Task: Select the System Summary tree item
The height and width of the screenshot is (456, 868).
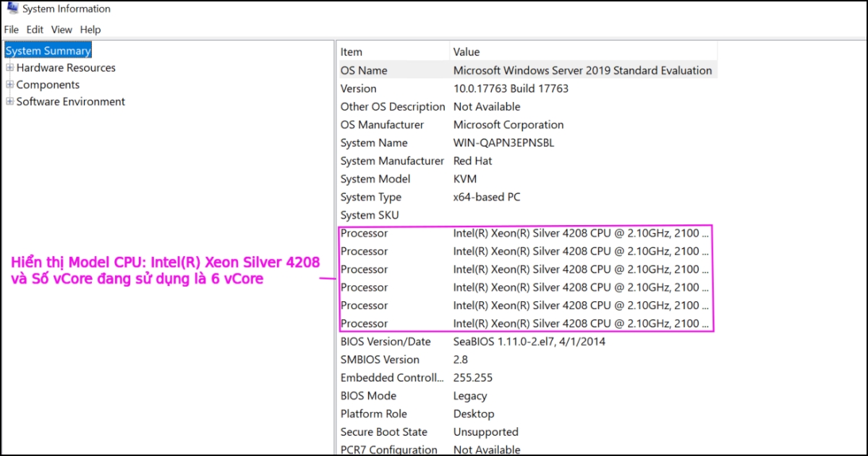Action: [x=48, y=51]
